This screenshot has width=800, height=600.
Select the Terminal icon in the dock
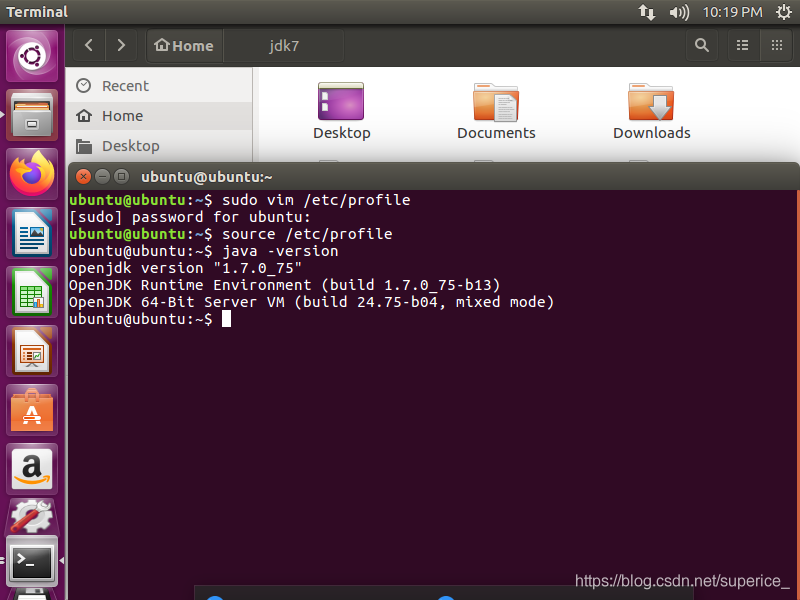[x=32, y=562]
